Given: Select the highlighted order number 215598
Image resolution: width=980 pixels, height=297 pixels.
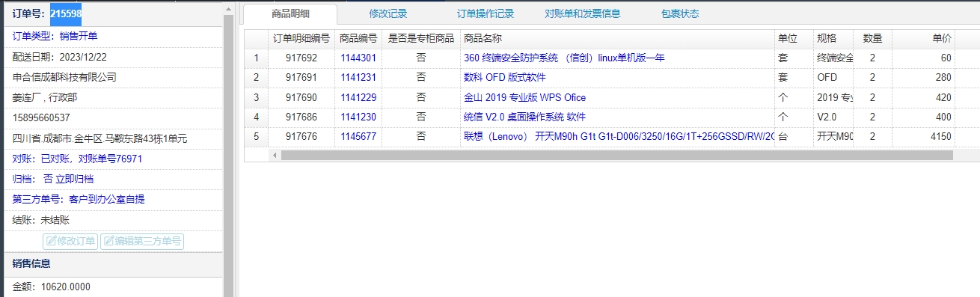Looking at the screenshot, I should pyautogui.click(x=66, y=13).
